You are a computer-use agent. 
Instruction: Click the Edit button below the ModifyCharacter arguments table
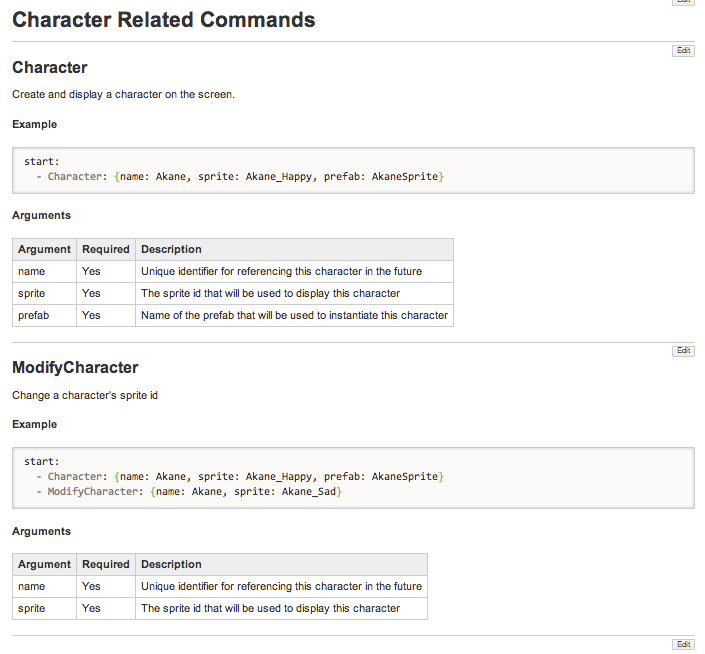(683, 645)
